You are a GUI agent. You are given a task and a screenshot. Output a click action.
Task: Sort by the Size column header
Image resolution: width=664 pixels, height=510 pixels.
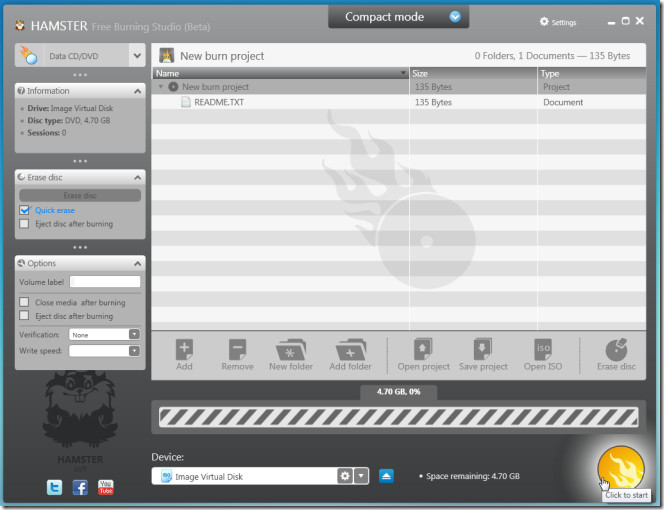(473, 73)
